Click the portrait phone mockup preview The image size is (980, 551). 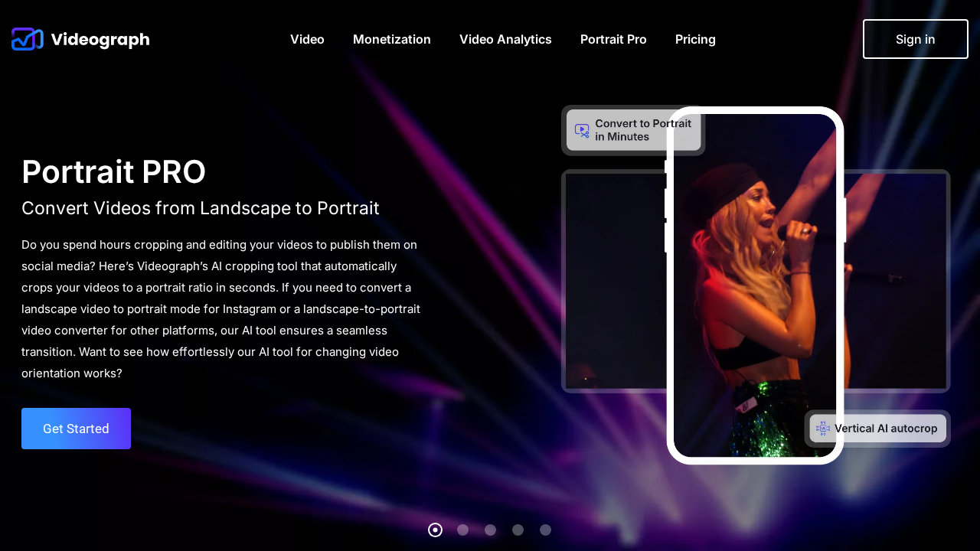click(754, 286)
